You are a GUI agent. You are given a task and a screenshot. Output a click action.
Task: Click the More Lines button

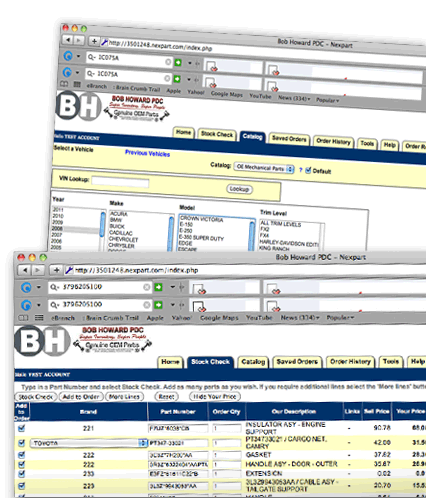point(124,397)
